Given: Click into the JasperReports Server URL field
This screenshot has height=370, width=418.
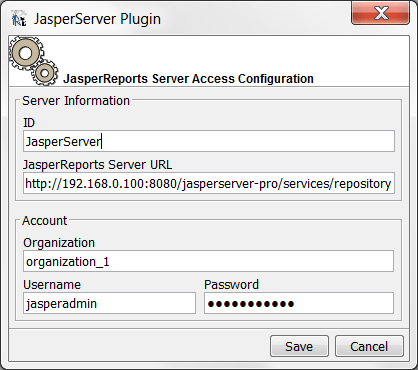Looking at the screenshot, I should pos(209,183).
